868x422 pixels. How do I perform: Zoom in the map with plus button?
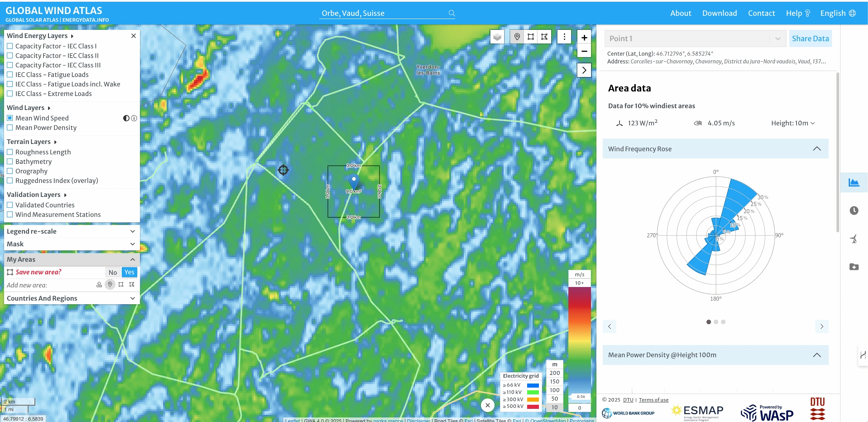584,37
